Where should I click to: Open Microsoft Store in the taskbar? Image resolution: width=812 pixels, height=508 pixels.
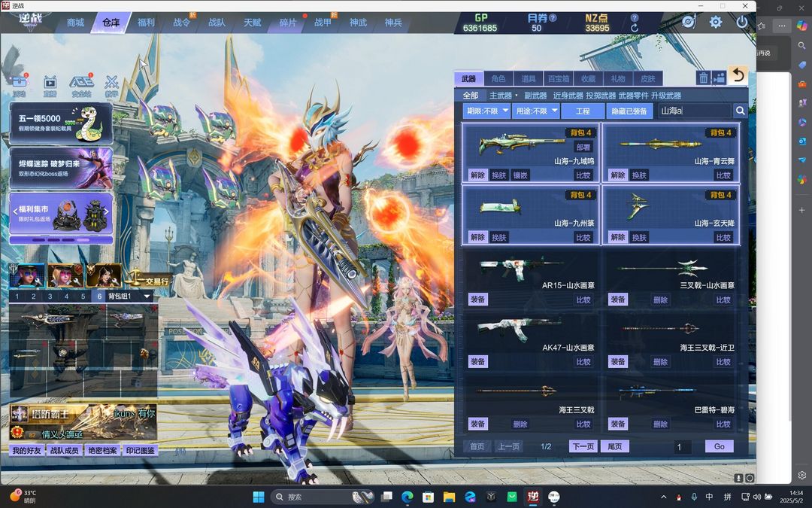(429, 497)
